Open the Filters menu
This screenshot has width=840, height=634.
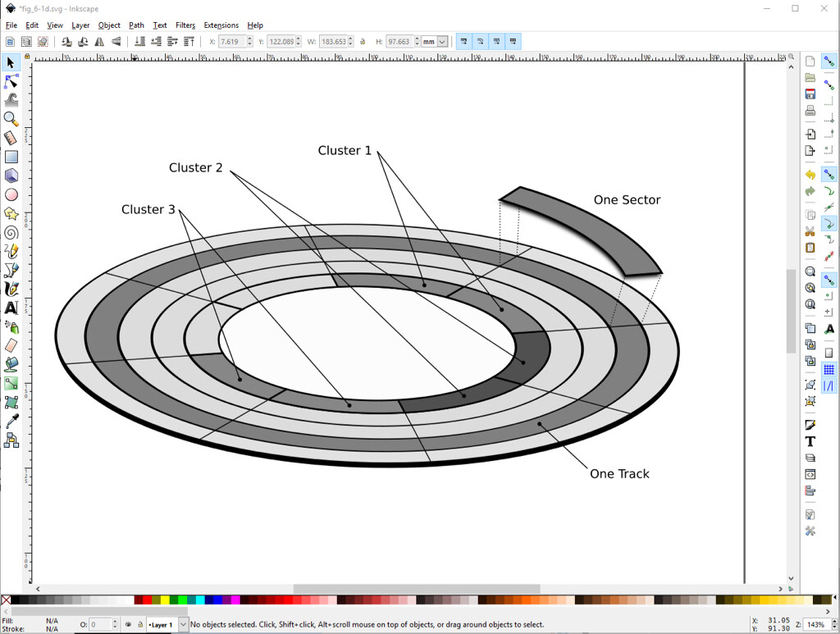click(x=185, y=25)
